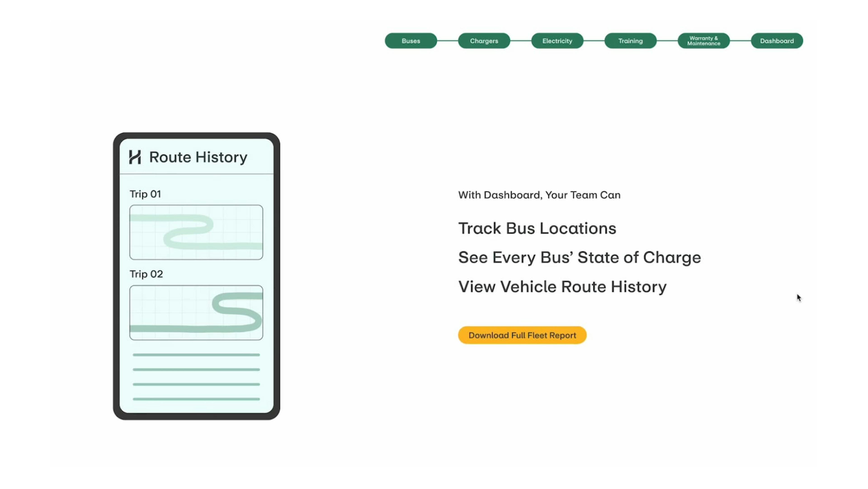The height and width of the screenshot is (489, 868).
Task: Click the Trip 01 label
Action: (x=145, y=194)
